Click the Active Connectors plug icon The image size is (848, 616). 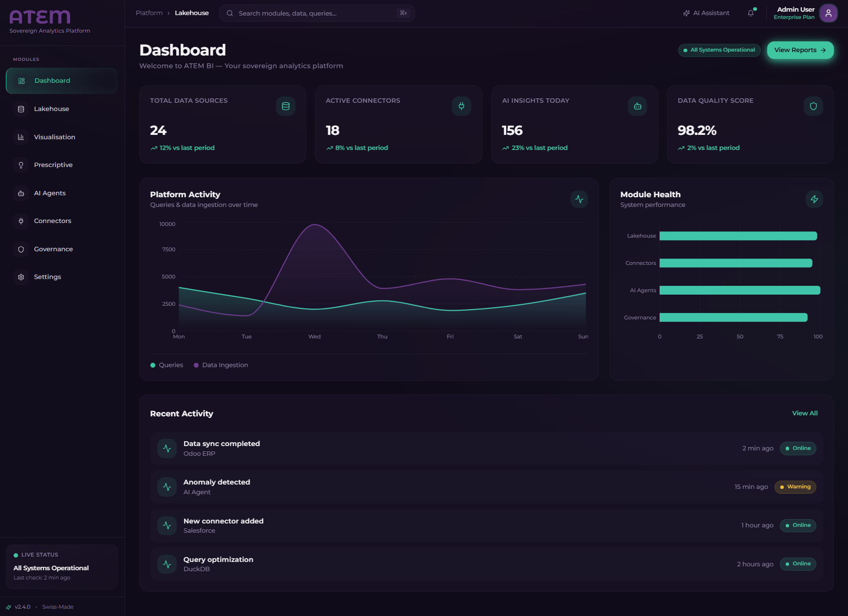pos(461,106)
